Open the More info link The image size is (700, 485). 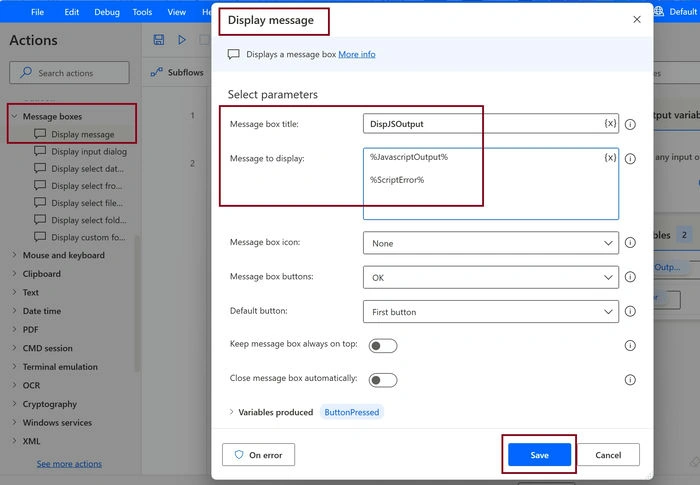[x=357, y=54]
